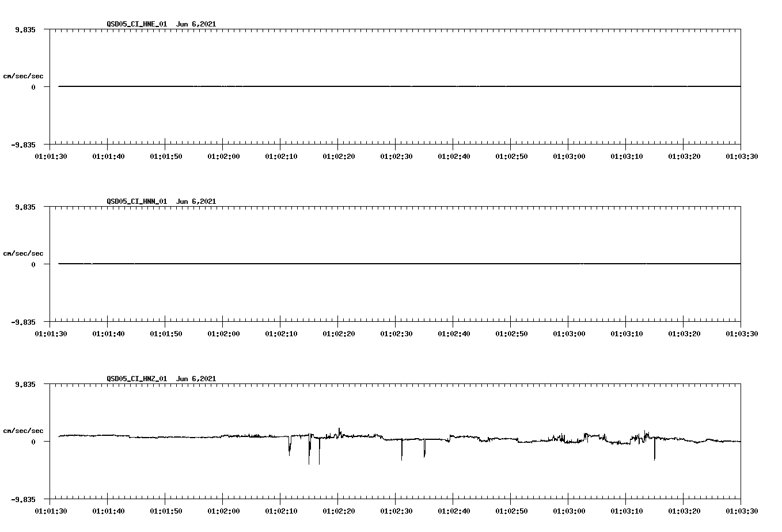Click 9.835 upper limit on HNE chart
782x532 pixels.
tap(25, 30)
